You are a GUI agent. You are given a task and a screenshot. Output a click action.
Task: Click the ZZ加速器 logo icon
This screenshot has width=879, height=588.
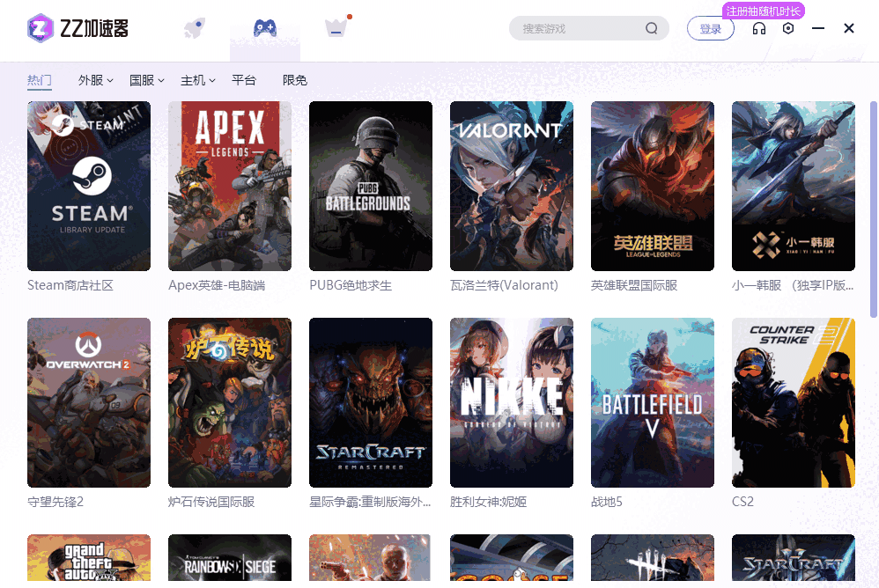(41, 28)
